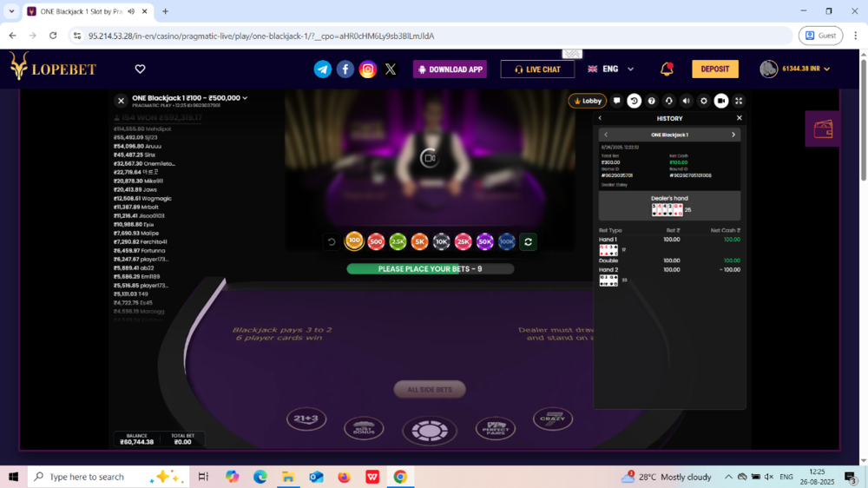
Task: Expand the collapsed header handle chevron
Action: (572, 54)
